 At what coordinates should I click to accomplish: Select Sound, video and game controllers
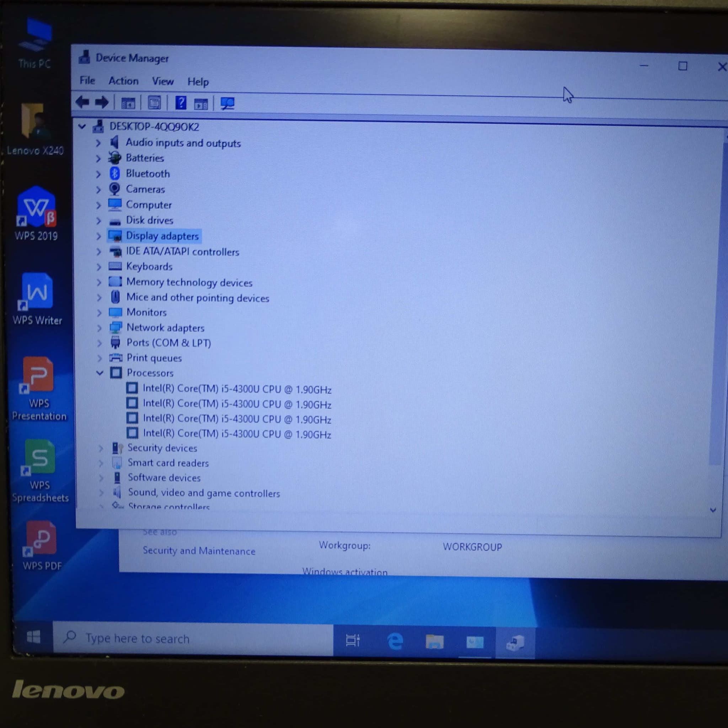[x=204, y=493]
